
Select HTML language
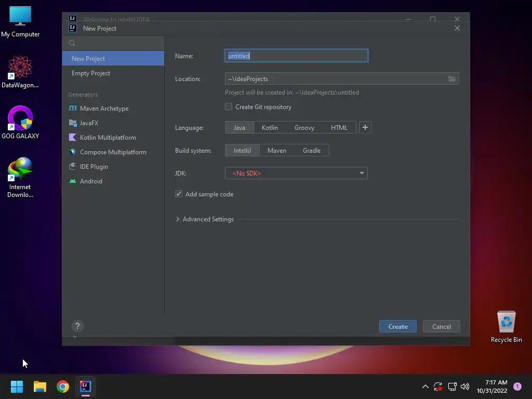click(339, 128)
